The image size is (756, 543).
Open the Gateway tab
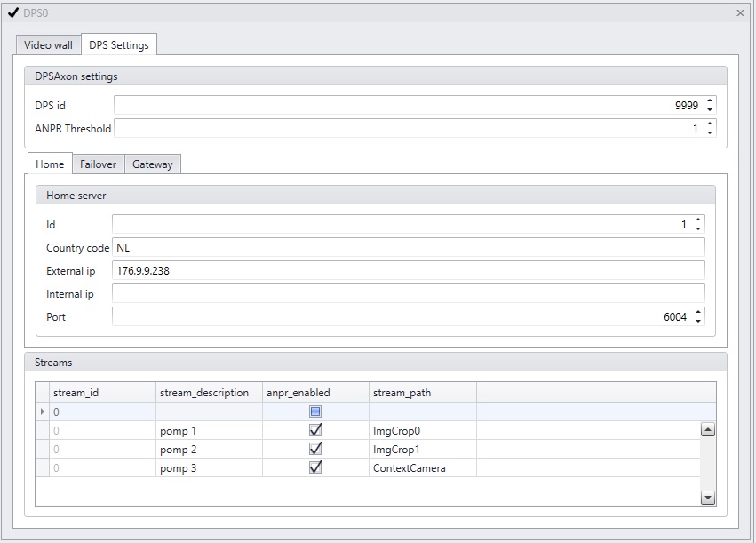153,164
